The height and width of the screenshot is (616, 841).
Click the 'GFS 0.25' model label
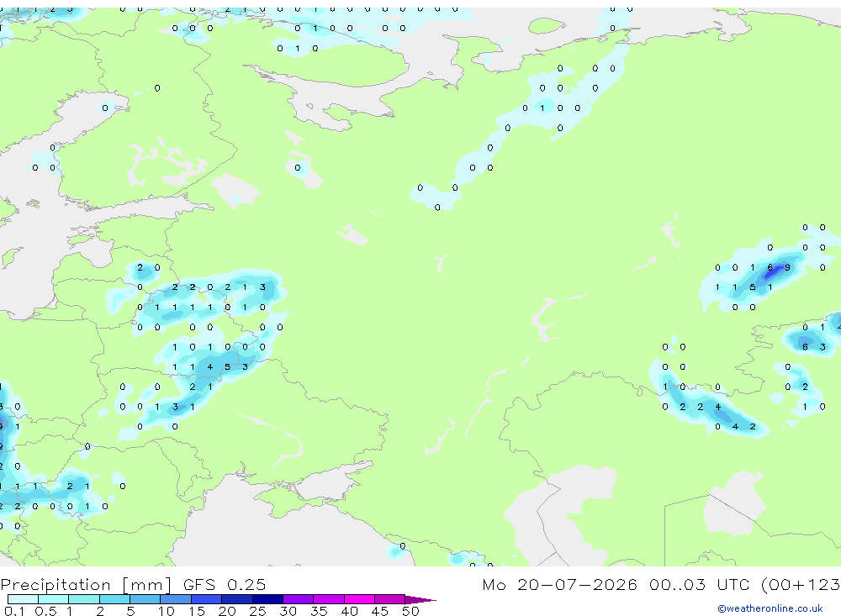point(225,584)
